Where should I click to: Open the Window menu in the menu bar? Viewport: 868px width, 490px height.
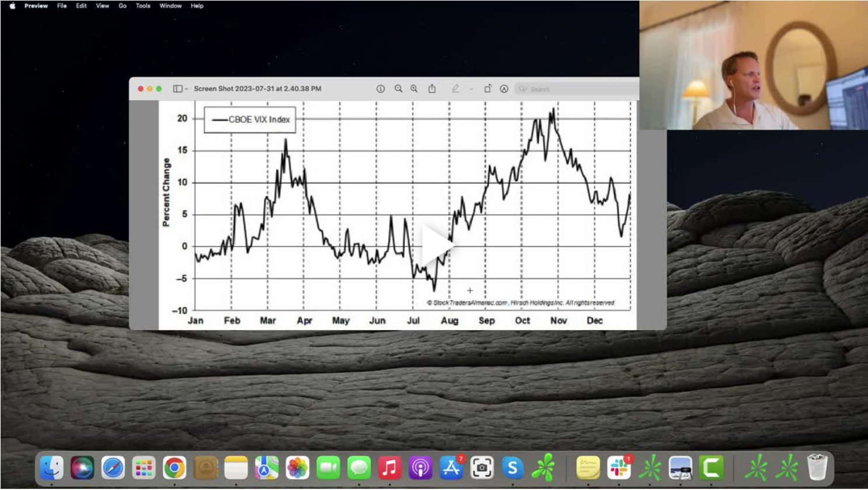(x=170, y=6)
